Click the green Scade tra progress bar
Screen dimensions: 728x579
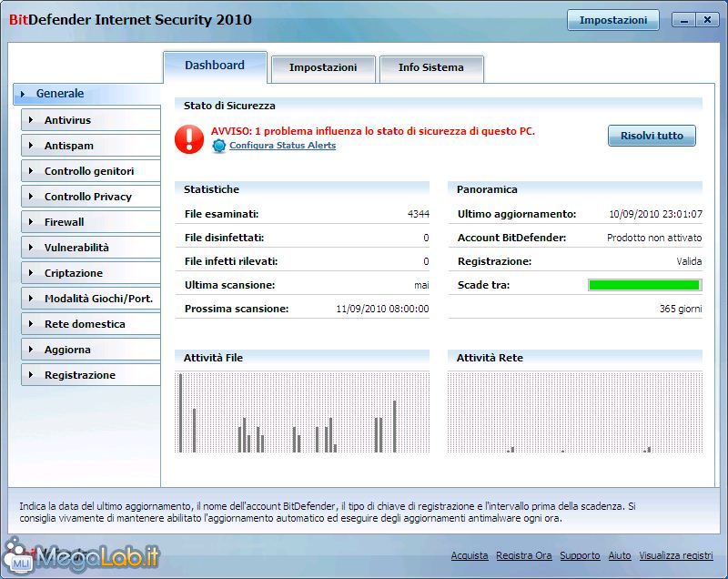click(x=644, y=285)
